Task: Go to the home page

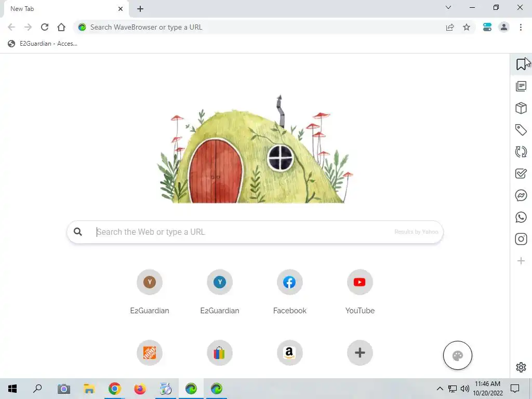Action: [x=61, y=27]
